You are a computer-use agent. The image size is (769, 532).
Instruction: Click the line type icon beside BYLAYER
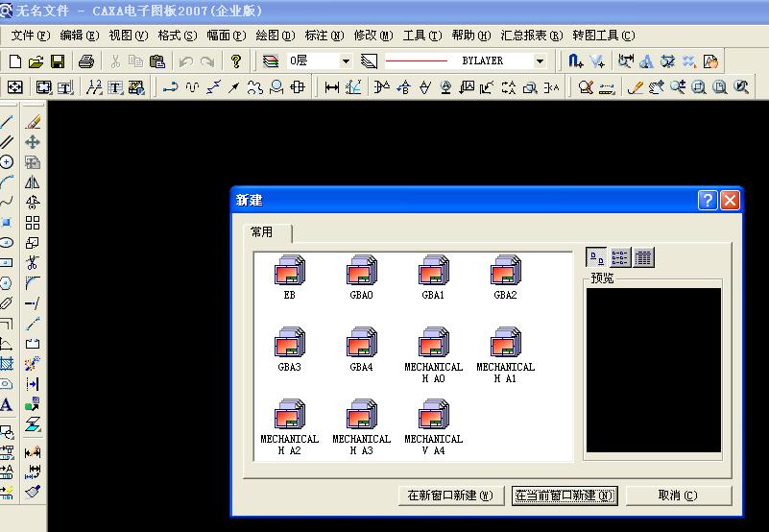pyautogui.click(x=369, y=61)
